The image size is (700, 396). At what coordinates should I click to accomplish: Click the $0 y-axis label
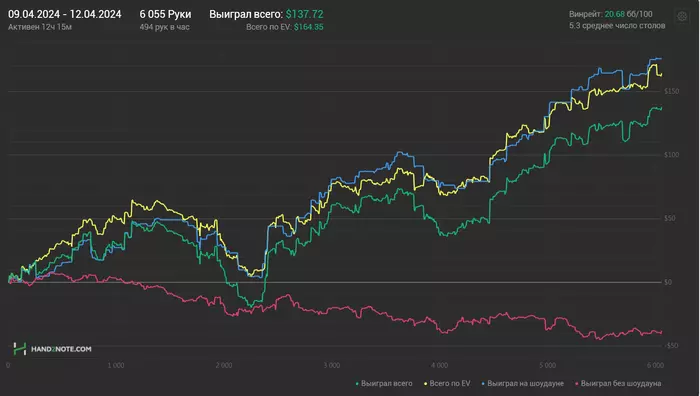tap(668, 282)
